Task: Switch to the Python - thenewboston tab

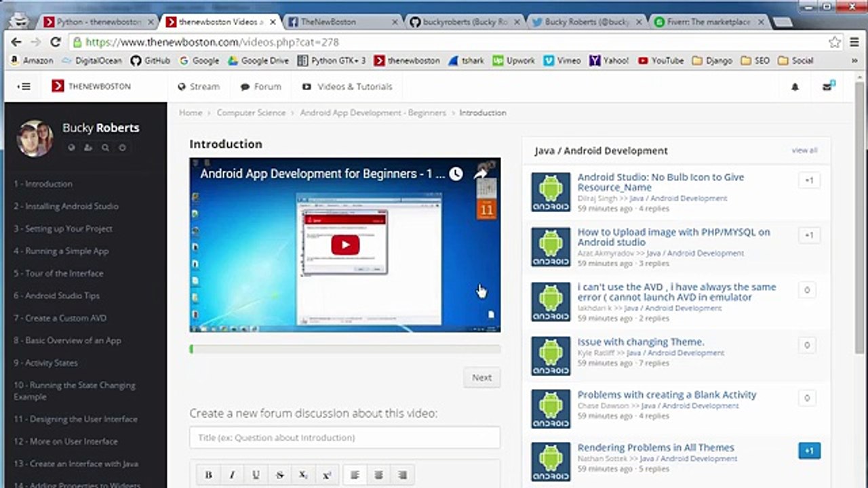Action: pyautogui.click(x=98, y=22)
